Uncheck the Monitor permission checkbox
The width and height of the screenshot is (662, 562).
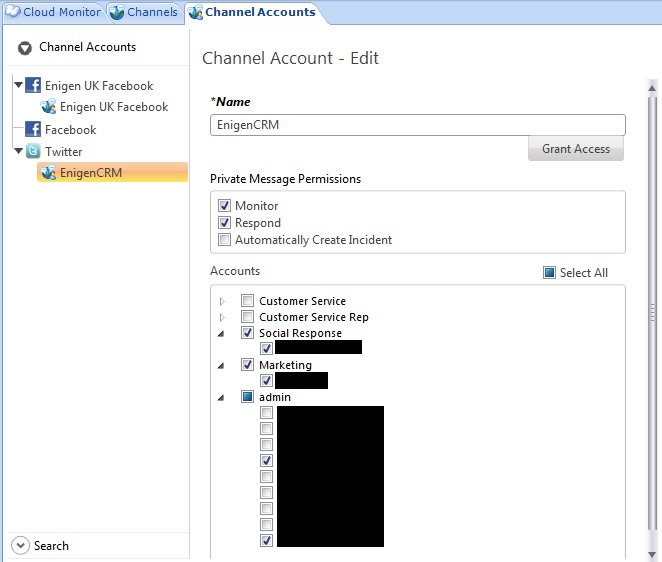pyautogui.click(x=224, y=206)
